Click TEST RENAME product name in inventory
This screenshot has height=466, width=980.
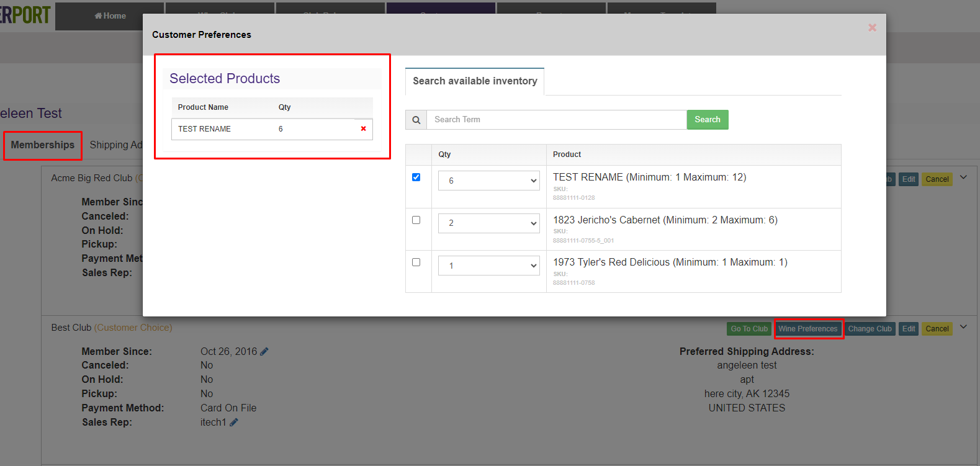click(649, 177)
